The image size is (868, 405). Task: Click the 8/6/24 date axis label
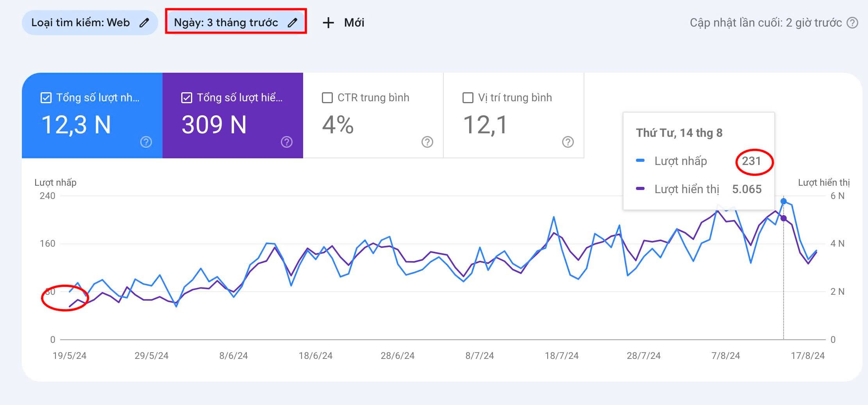point(234,356)
